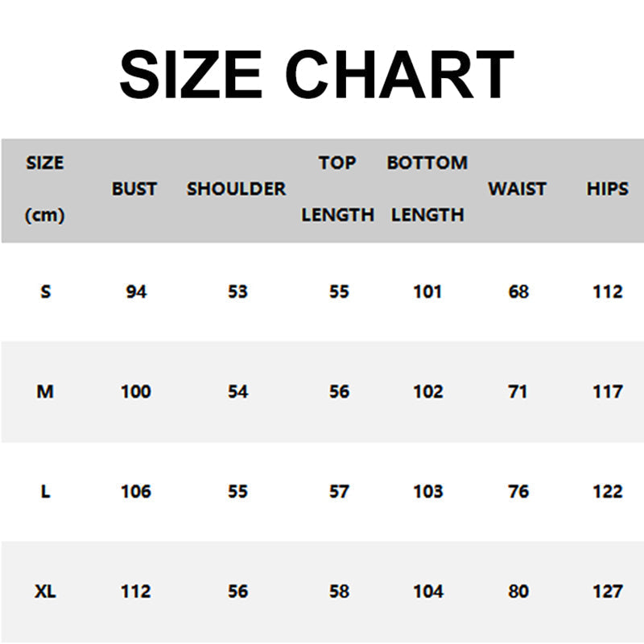Click bottom length value 104 for XL

pos(427,592)
